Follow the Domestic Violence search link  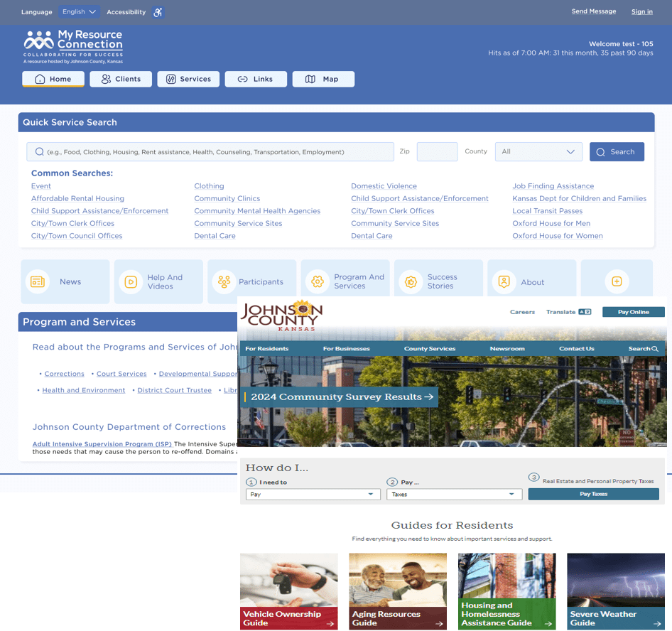(384, 186)
